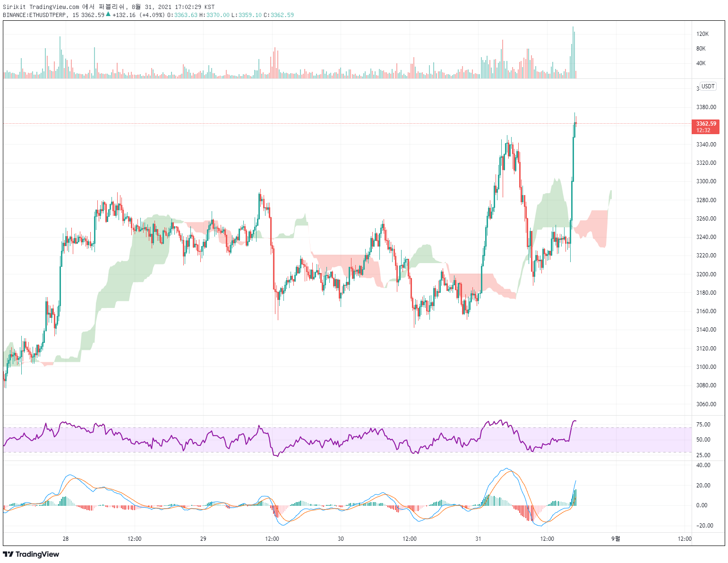The width and height of the screenshot is (728, 563).
Task: Click the 9월 month marker on time axis
Action: point(616,539)
